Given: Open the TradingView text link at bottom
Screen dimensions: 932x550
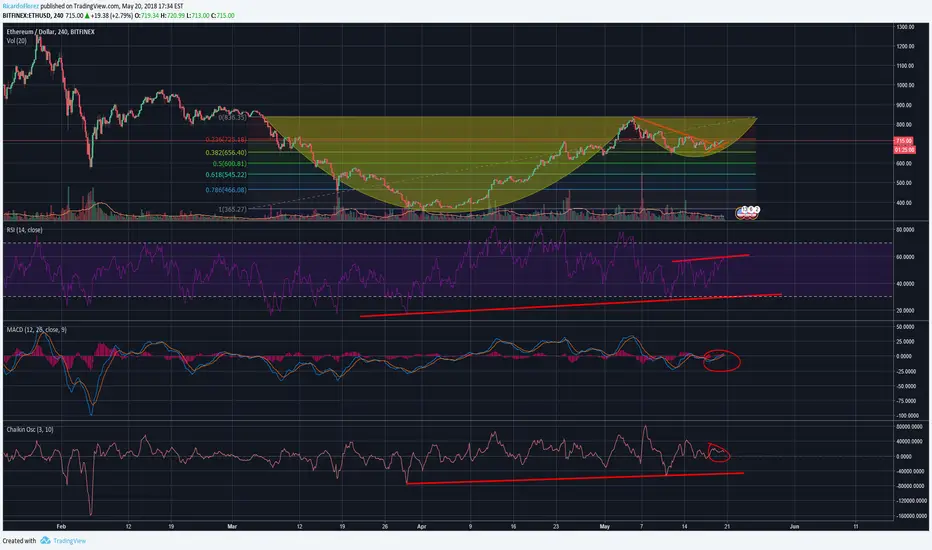Looking at the screenshot, I should 70,540.
